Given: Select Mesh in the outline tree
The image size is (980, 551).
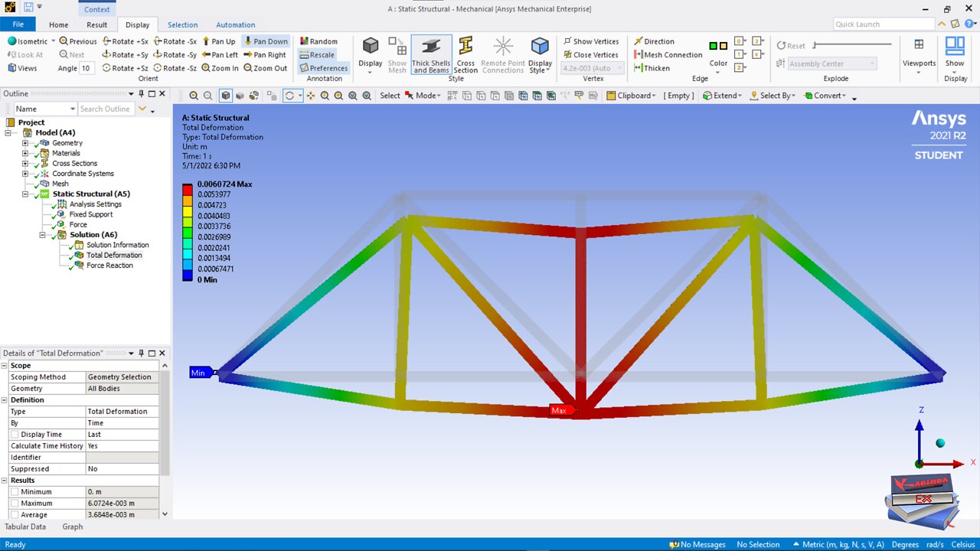Looking at the screenshot, I should pyautogui.click(x=60, y=184).
